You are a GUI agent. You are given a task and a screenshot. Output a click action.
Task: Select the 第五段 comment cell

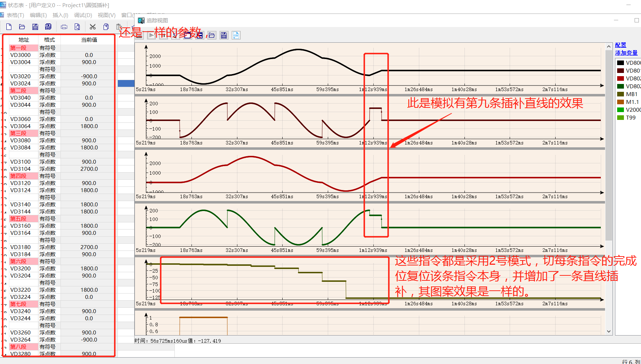23,219
